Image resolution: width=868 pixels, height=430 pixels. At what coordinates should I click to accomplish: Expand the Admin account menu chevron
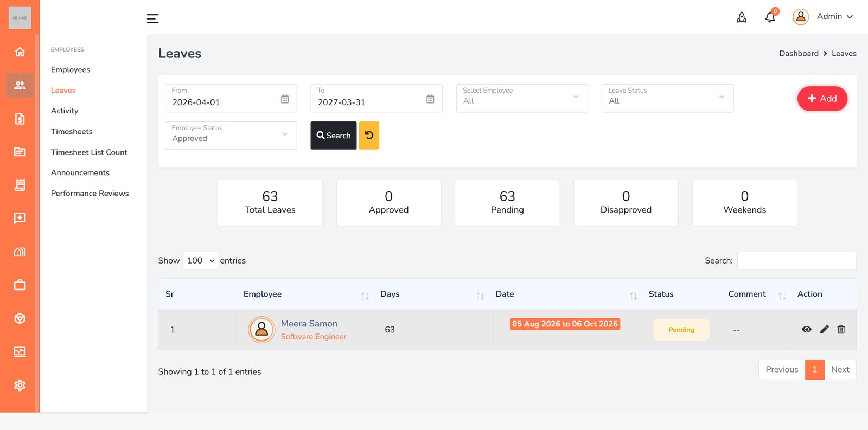pyautogui.click(x=850, y=17)
